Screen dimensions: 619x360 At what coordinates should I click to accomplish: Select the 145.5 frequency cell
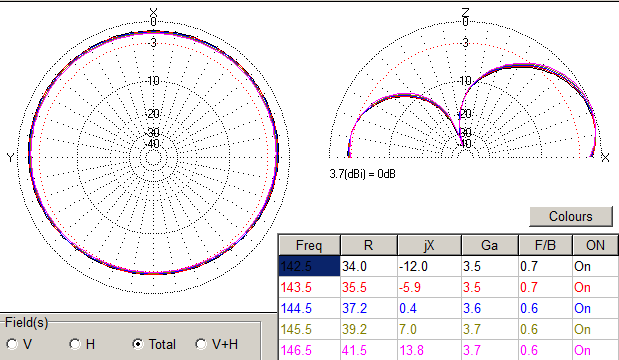[x=310, y=329]
